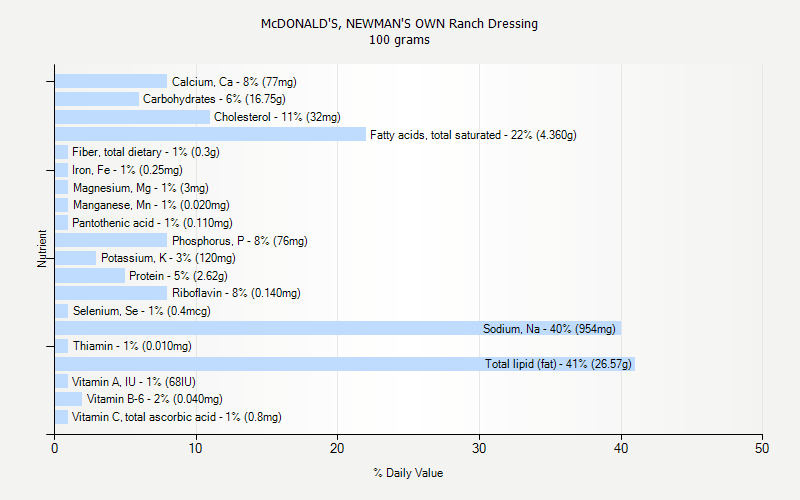Click the 'Iron, Fe - 1% (0.25mg)' label
The width and height of the screenshot is (800, 500).
128,170
